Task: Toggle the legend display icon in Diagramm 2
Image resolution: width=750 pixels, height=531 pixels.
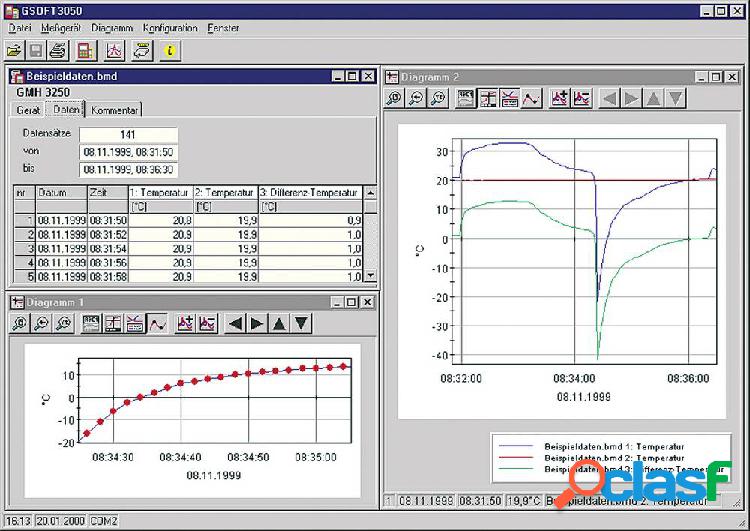Action: 509,98
